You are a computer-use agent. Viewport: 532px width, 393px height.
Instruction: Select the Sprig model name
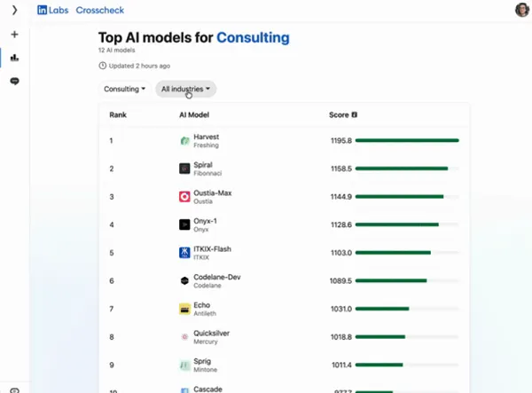click(202, 361)
